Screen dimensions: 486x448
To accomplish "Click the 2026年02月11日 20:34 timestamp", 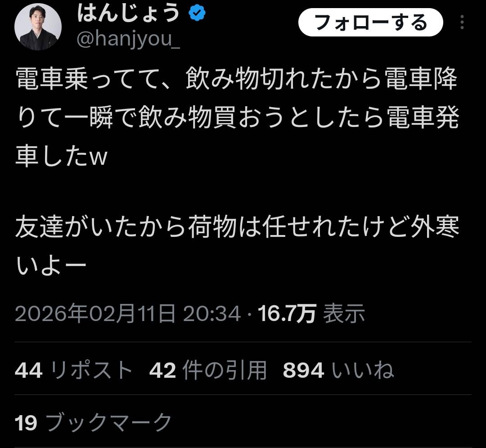I will 128,313.
